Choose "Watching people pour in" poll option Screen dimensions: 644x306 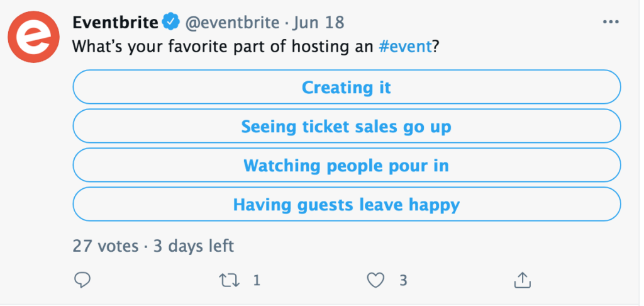click(347, 166)
